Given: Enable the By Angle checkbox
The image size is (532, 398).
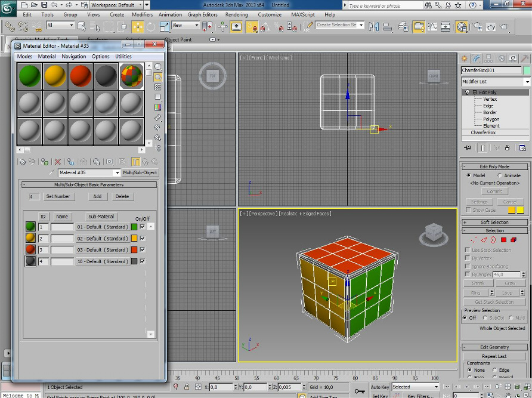Looking at the screenshot, I should tap(468, 274).
